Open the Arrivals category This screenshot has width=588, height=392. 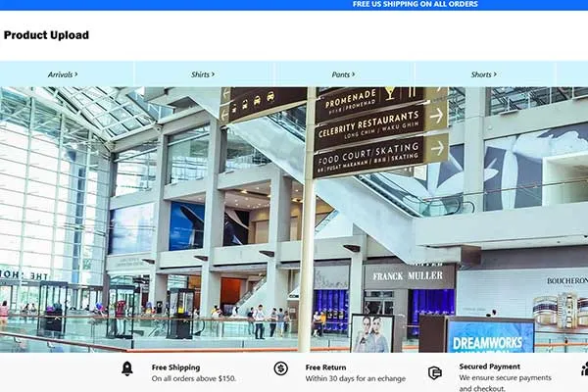point(61,74)
